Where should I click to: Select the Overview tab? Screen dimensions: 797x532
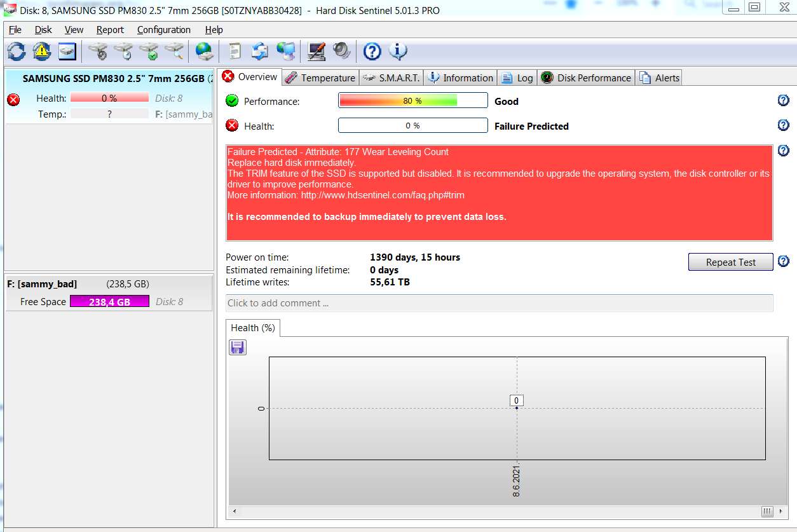tap(250, 77)
